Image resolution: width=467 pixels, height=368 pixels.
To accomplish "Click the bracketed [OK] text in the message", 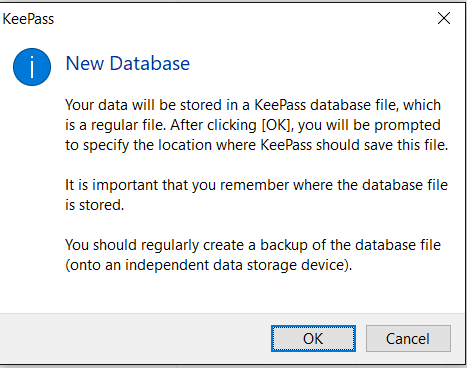I will (x=276, y=125).
